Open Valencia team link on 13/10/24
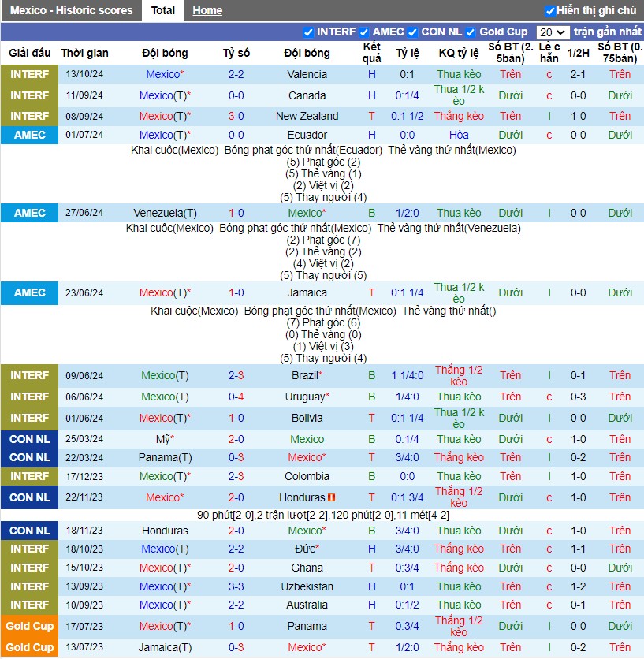This screenshot has height=659, width=644. [307, 74]
